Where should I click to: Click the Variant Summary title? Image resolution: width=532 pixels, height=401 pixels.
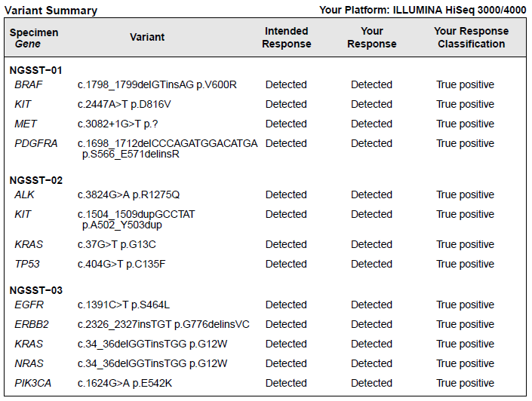pos(52,11)
